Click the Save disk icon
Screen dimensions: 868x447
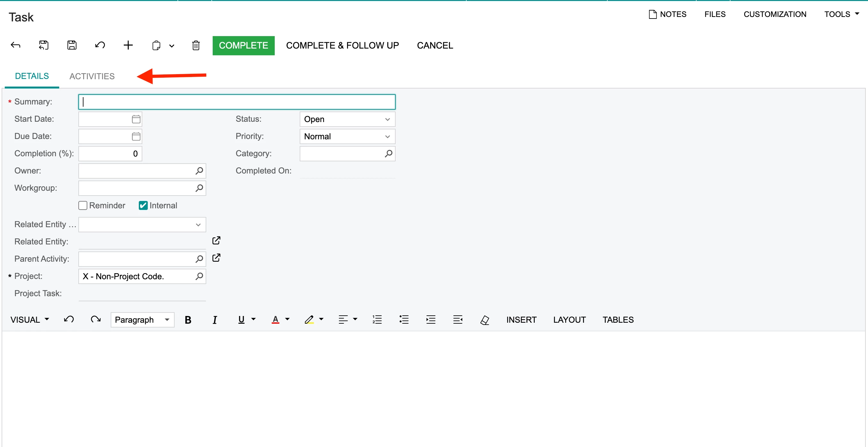pos(72,45)
